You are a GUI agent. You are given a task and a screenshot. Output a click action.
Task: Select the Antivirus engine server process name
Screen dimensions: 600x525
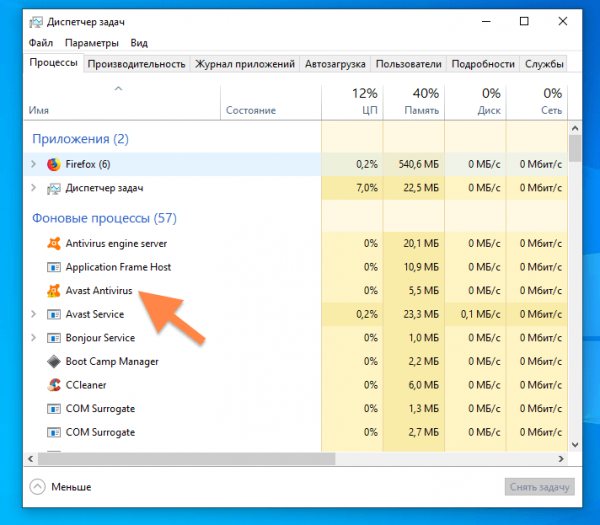click(116, 243)
